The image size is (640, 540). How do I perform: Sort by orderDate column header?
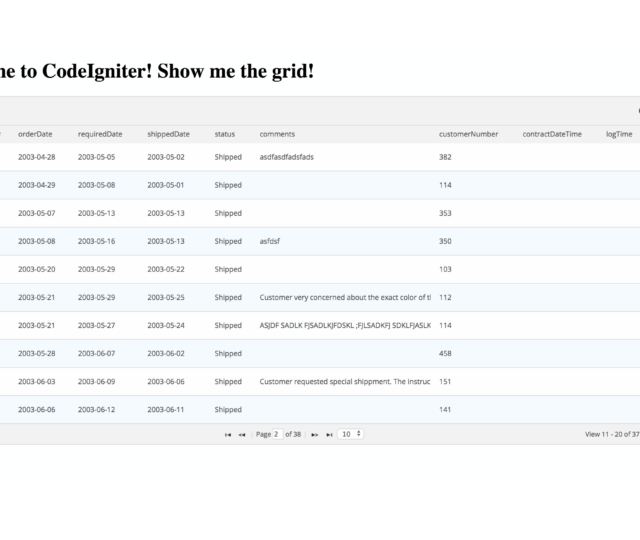tap(35, 134)
